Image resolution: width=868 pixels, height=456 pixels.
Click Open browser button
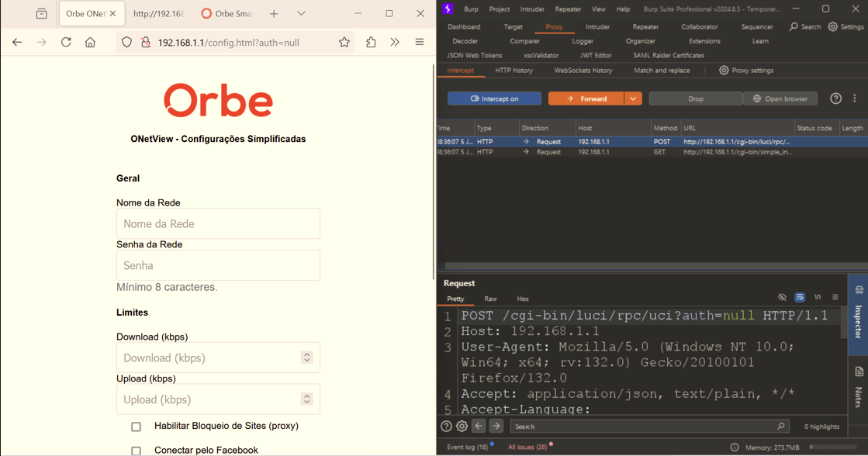(780, 98)
